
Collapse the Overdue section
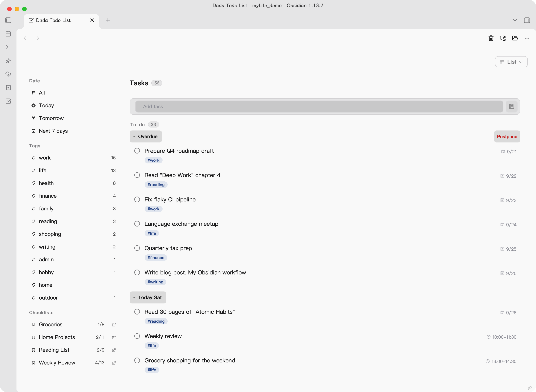pos(146,137)
